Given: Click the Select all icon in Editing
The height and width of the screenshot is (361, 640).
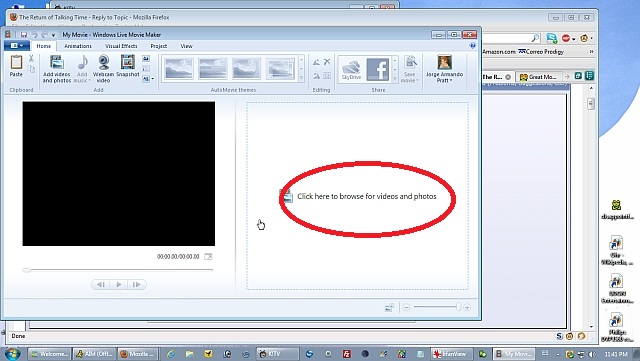Looking at the screenshot, I should coord(327,76).
